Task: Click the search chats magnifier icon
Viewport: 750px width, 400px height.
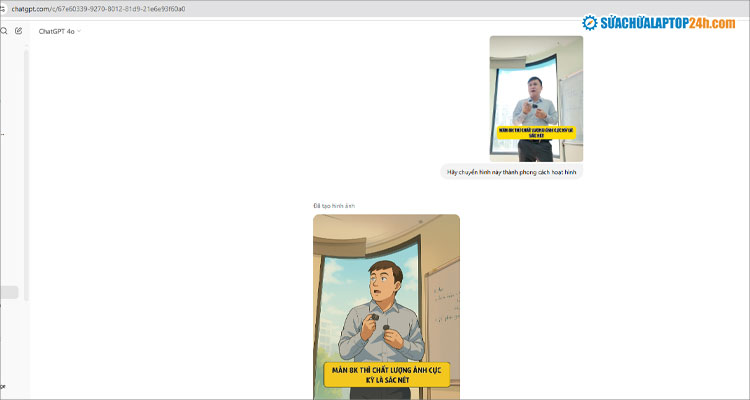Action: [4, 31]
